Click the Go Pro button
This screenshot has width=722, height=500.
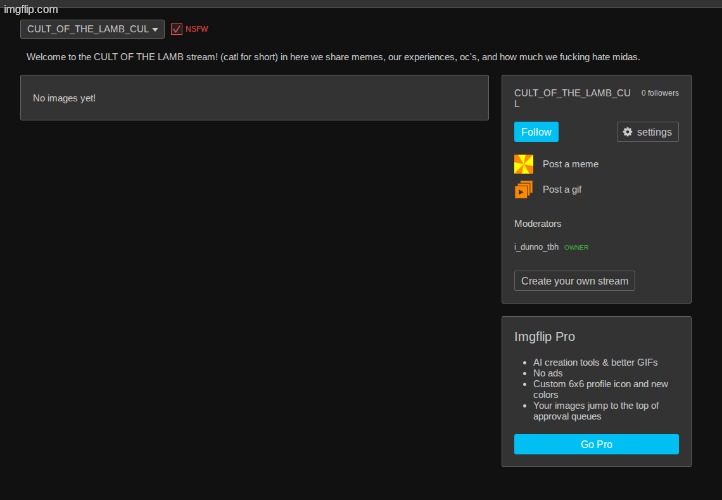(596, 444)
